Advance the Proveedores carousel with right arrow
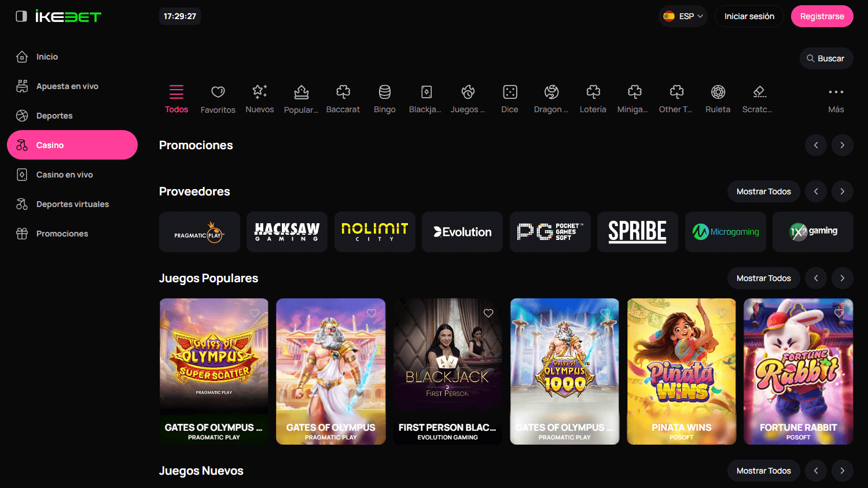This screenshot has width=868, height=488. (843, 191)
